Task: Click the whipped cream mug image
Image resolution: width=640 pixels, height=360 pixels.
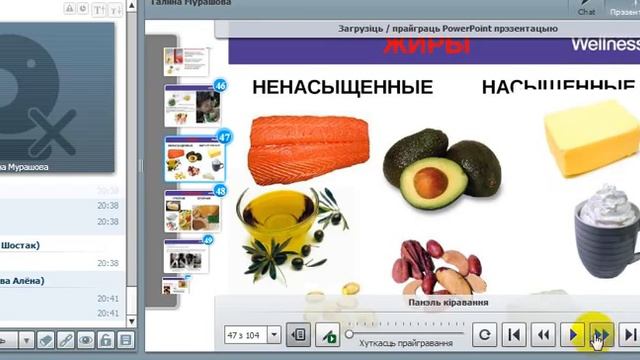Action: (x=608, y=231)
